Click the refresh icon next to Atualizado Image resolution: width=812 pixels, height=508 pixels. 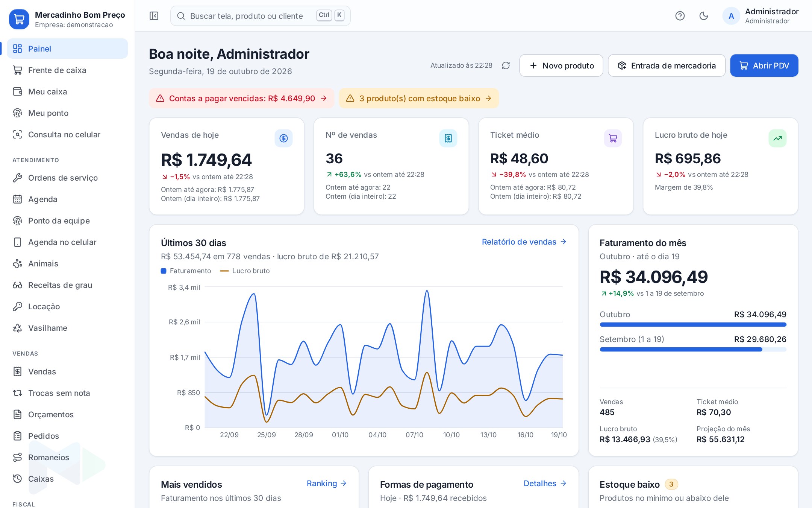coord(506,65)
